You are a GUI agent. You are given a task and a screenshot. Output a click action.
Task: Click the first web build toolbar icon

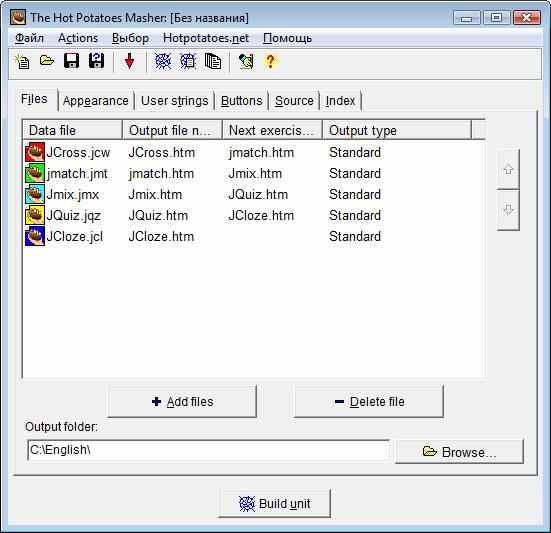click(163, 61)
